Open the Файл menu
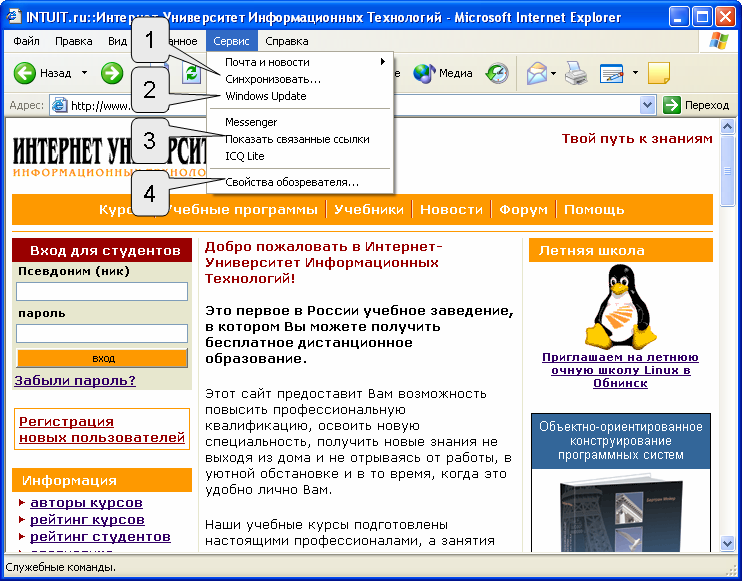Screen dimensions: 742x581 tap(26, 41)
